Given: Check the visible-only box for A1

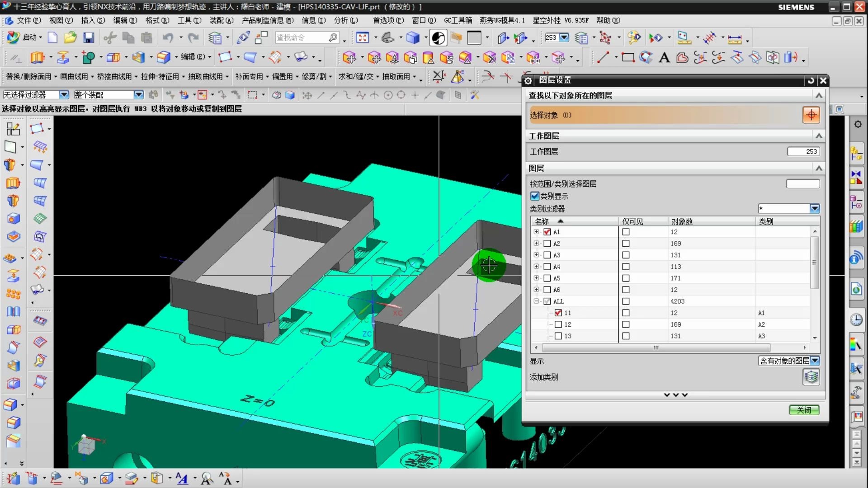Looking at the screenshot, I should [626, 232].
